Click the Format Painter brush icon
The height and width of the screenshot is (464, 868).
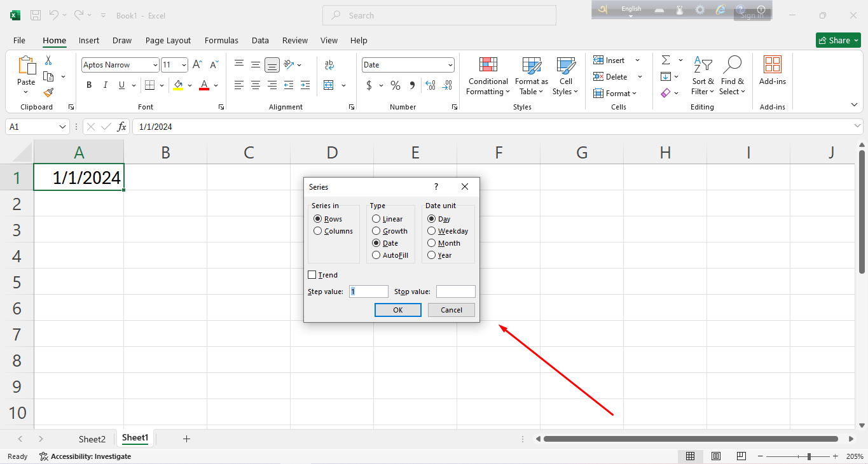pyautogui.click(x=48, y=93)
